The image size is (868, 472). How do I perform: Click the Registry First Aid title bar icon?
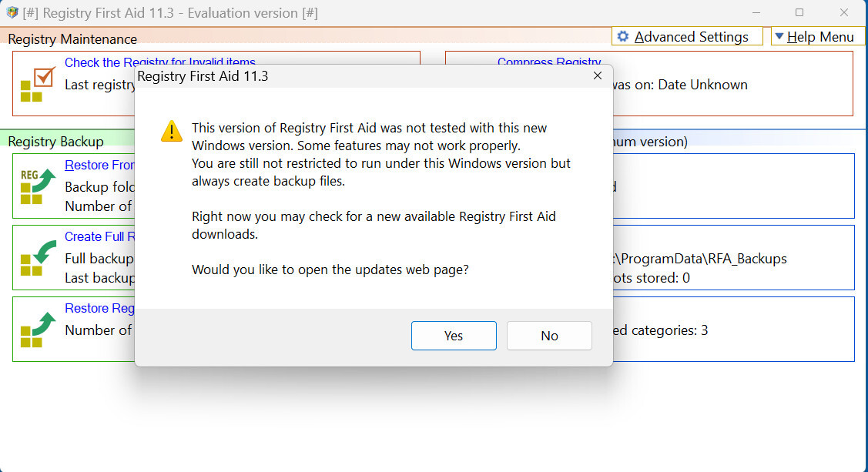tap(12, 13)
